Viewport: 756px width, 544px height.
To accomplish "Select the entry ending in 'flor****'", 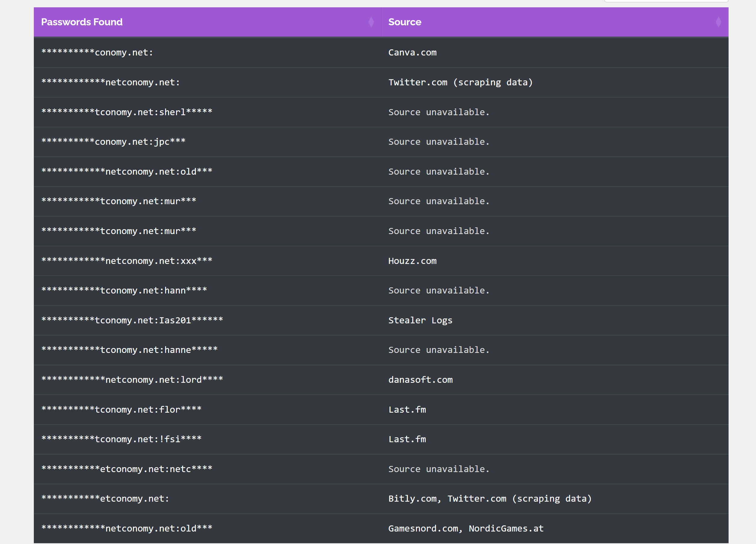I will 121,410.
